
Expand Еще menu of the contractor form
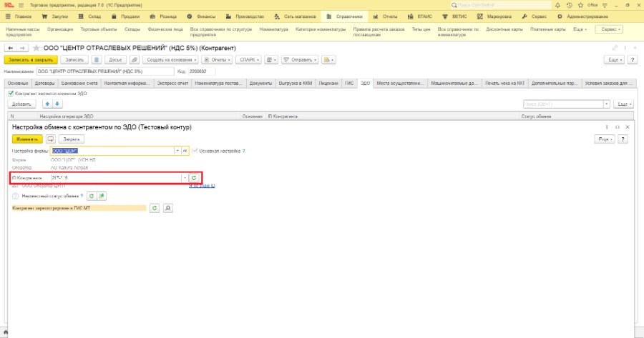point(615,60)
